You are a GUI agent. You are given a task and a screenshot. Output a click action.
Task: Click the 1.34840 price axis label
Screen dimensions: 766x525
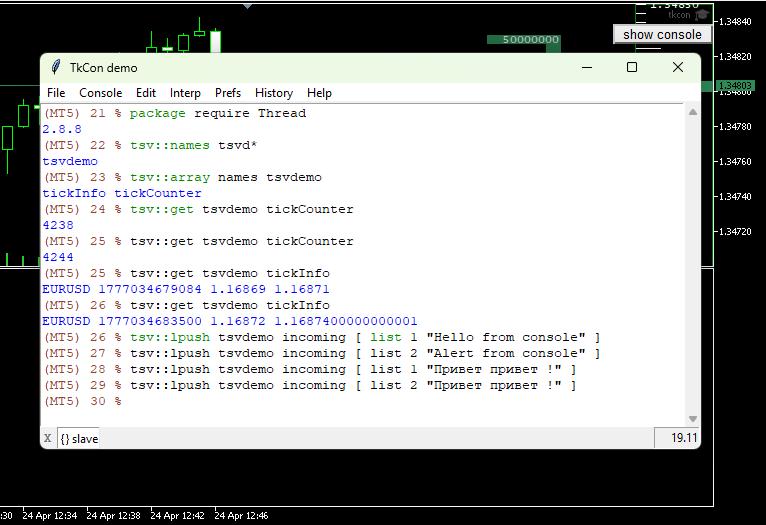735,21
